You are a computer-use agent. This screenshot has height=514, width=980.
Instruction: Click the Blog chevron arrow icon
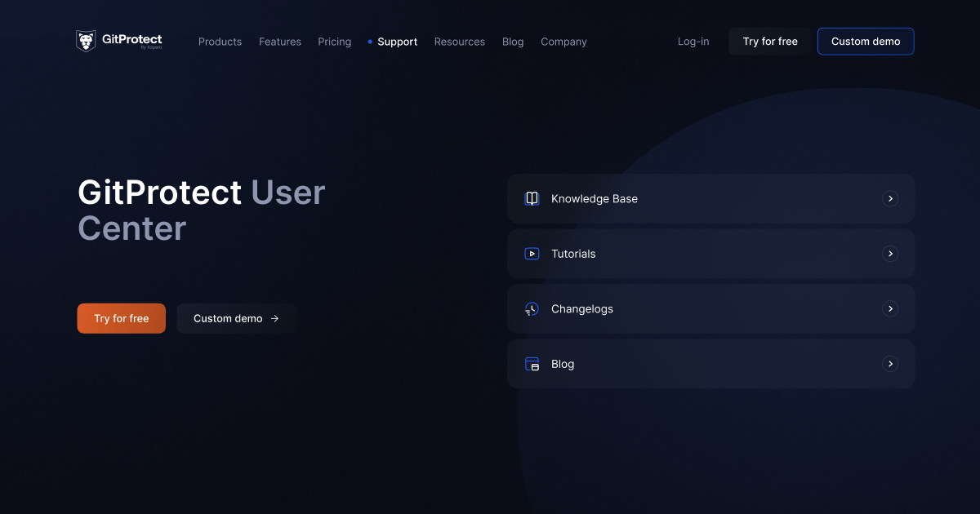[890, 364]
